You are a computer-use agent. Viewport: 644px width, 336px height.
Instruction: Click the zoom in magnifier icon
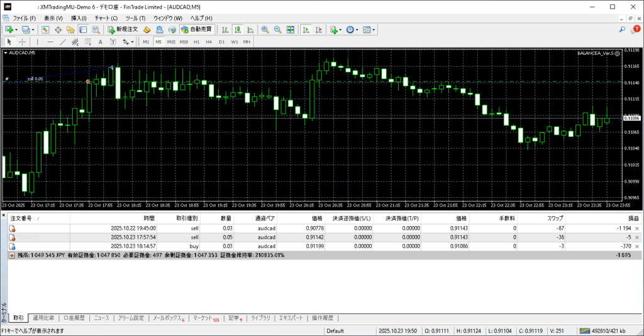(x=265, y=30)
